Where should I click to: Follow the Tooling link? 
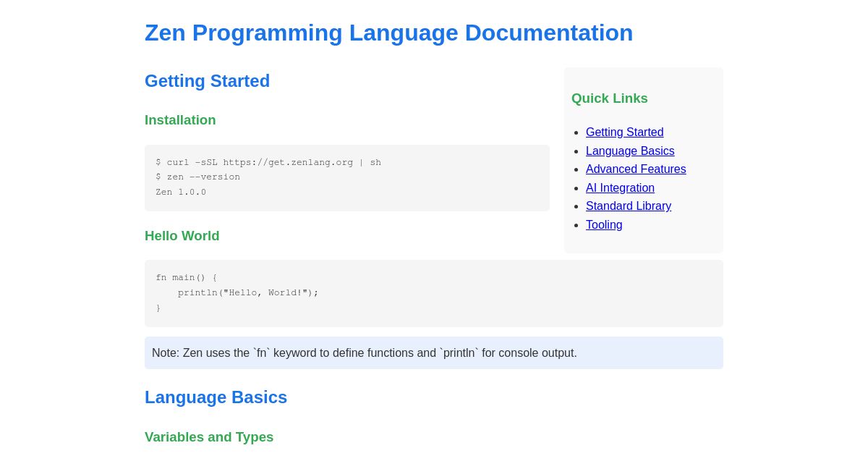604,224
